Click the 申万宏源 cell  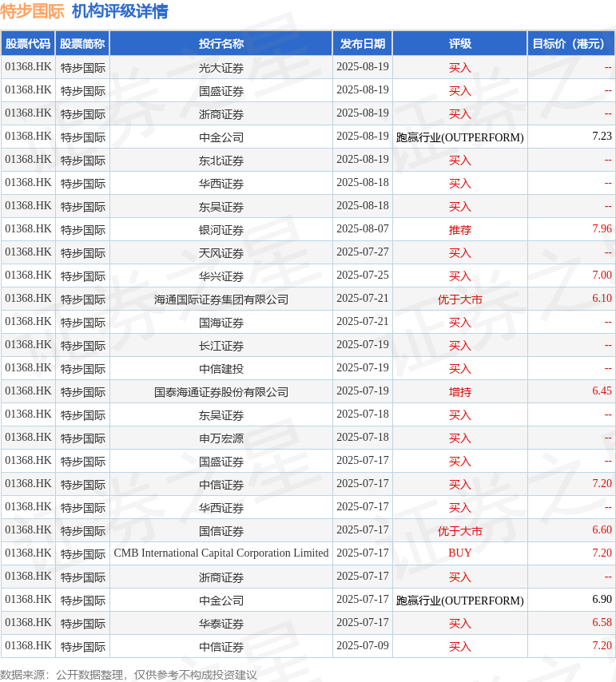pyautogui.click(x=221, y=438)
